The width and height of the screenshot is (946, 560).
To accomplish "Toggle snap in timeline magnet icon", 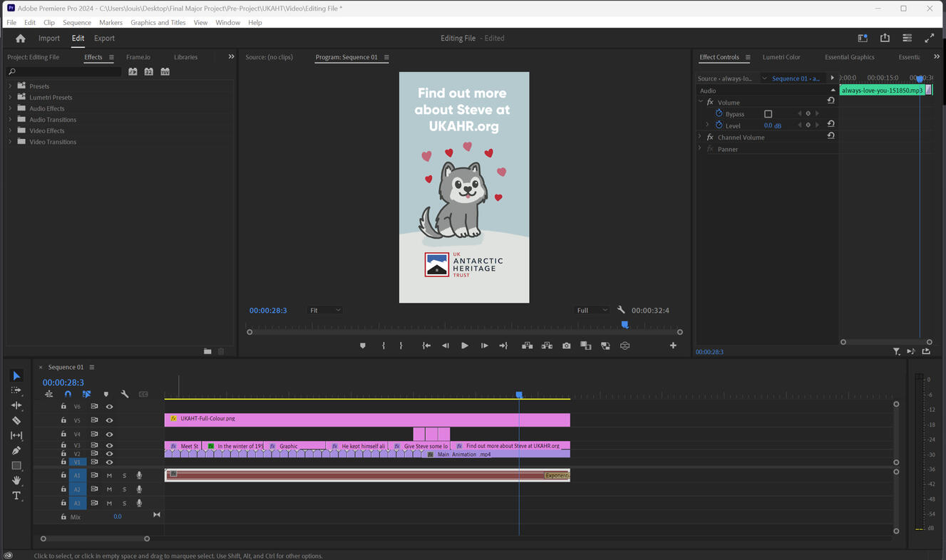I will pyautogui.click(x=68, y=394).
